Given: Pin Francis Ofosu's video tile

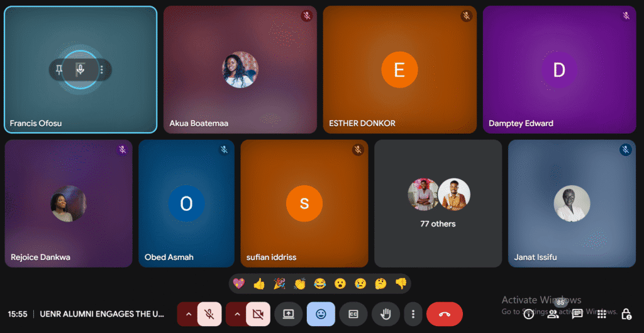Looking at the screenshot, I should click(59, 70).
